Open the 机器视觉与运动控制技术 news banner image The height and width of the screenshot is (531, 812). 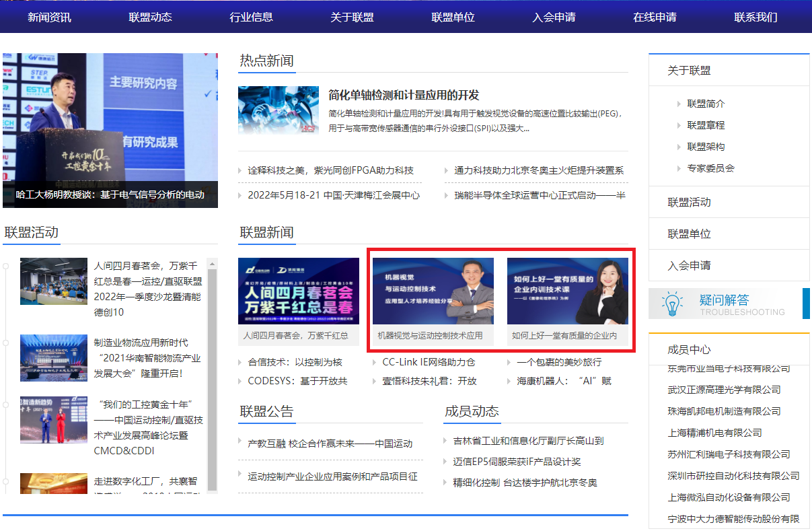[433, 291]
